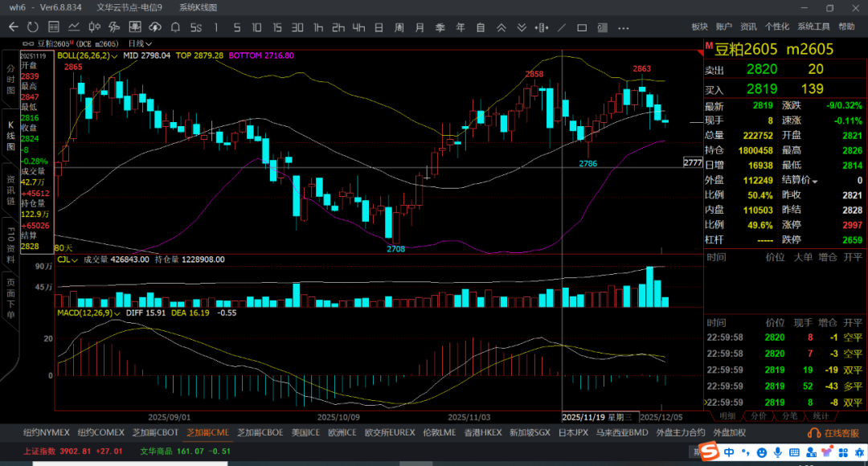Click the next contract double-down arrow icon
The width and height of the screenshot is (868, 466).
522,27
